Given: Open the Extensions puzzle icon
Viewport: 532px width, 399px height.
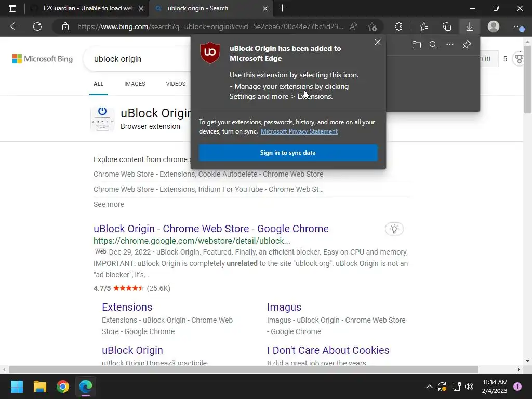Looking at the screenshot, I should 398,26.
